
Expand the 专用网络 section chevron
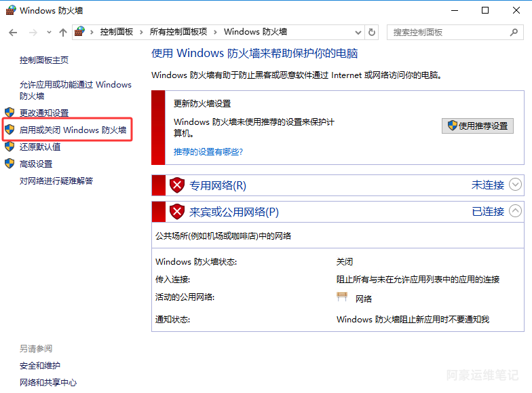pyautogui.click(x=515, y=185)
